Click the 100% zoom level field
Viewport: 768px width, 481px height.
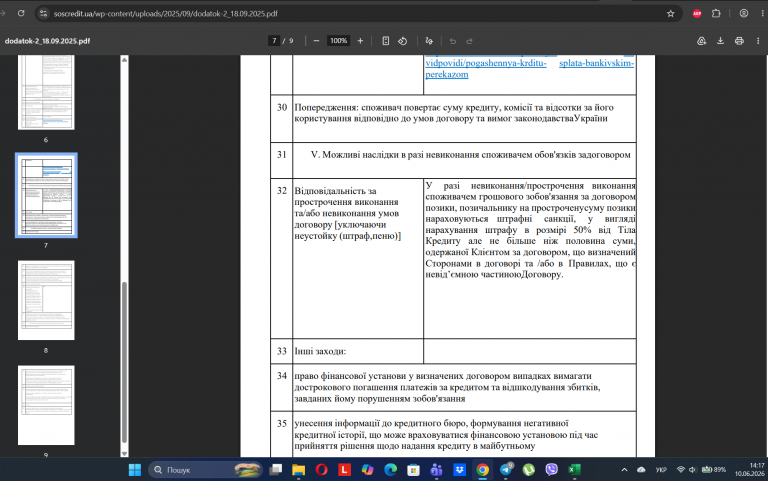(338, 41)
